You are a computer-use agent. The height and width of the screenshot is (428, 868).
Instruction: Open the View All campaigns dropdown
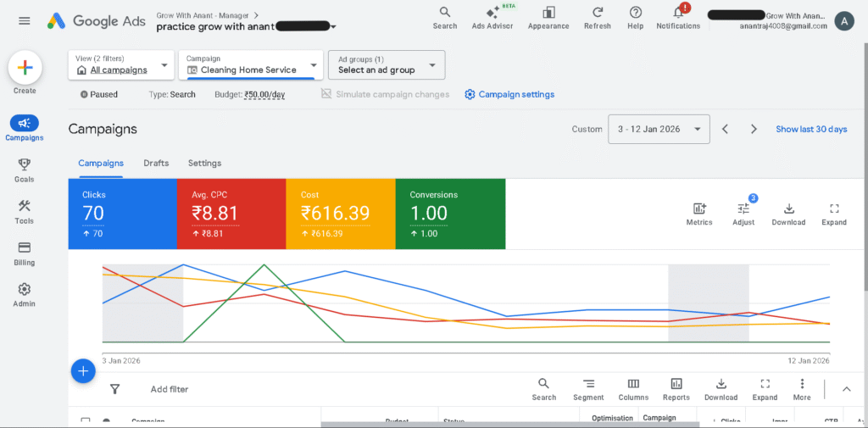[121, 64]
